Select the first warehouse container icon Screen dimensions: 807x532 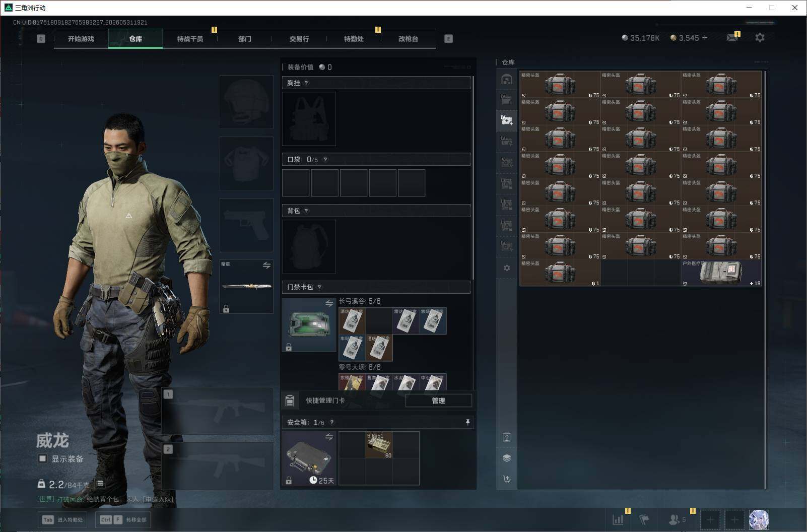[x=507, y=79]
